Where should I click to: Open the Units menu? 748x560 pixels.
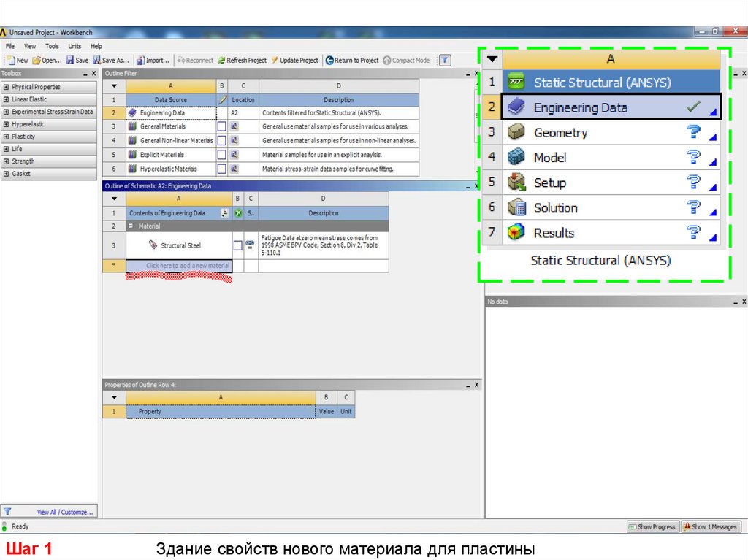pos(75,46)
